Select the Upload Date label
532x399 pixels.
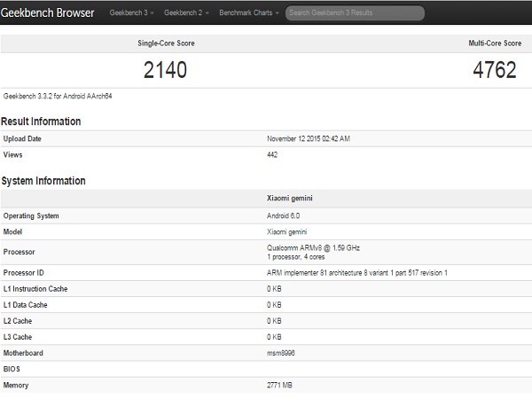click(22, 139)
